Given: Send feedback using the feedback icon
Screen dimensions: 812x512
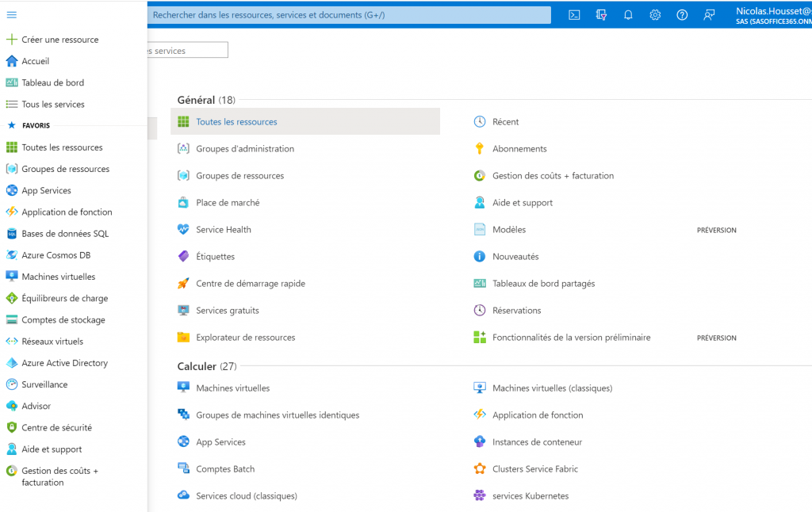Looking at the screenshot, I should click(709, 15).
